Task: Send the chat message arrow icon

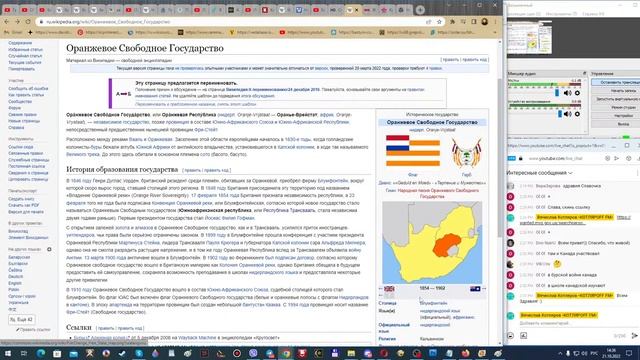Action: tap(634, 336)
